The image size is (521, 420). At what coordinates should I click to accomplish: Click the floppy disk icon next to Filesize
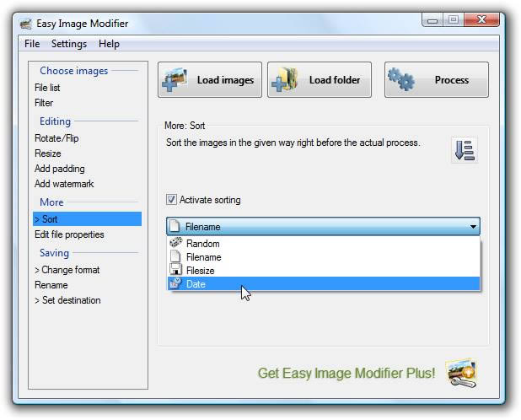pos(175,269)
